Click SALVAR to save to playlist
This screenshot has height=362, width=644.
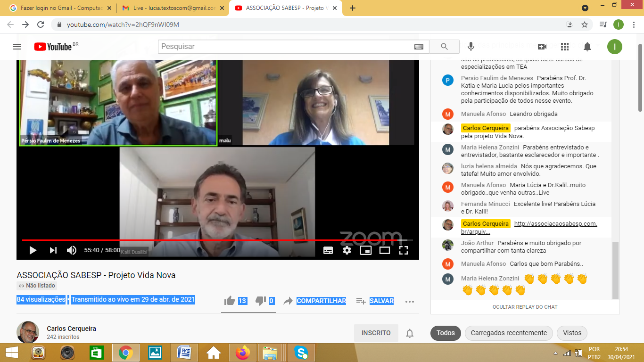(375, 301)
